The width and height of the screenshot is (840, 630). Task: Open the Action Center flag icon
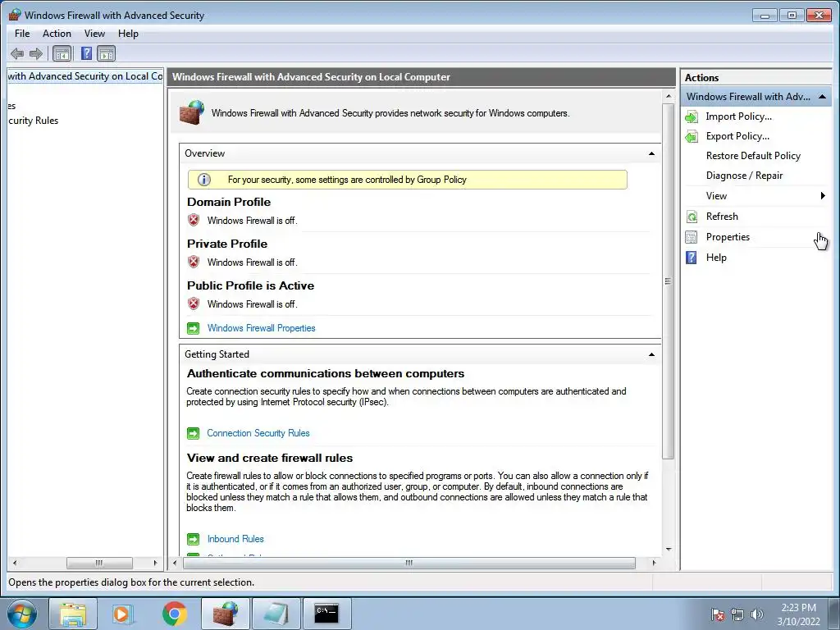717,614
